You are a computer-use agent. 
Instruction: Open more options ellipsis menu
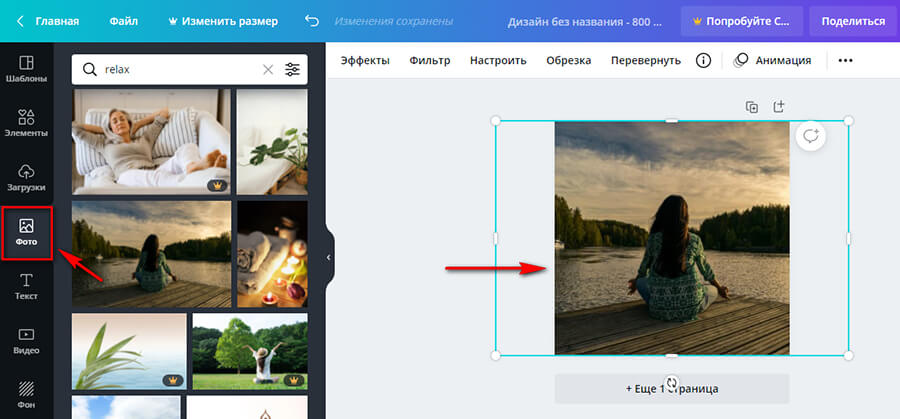tap(845, 60)
